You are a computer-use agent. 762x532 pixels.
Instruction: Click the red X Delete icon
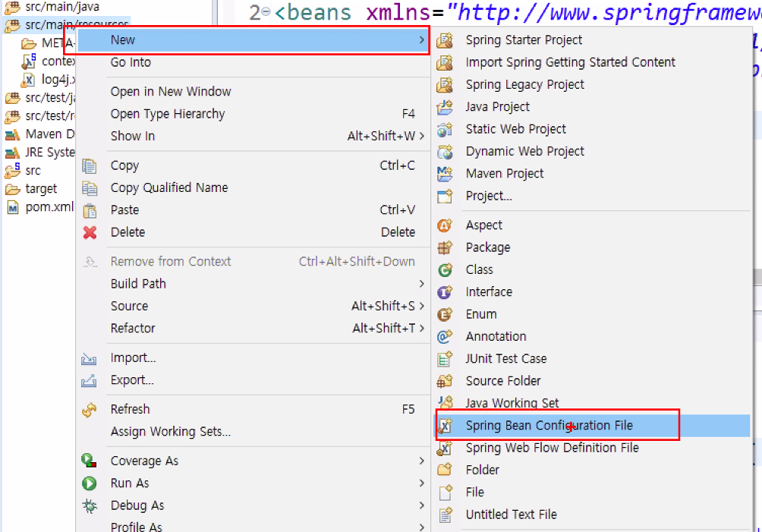click(x=90, y=232)
